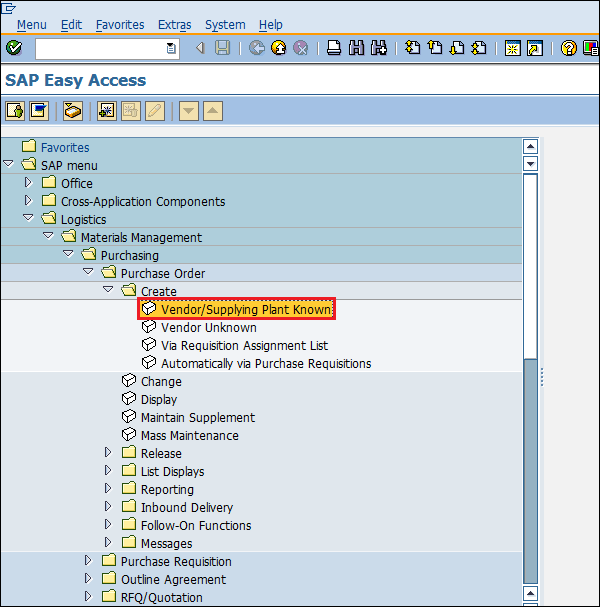Open the Menu menu
The image size is (600, 607).
click(x=32, y=25)
